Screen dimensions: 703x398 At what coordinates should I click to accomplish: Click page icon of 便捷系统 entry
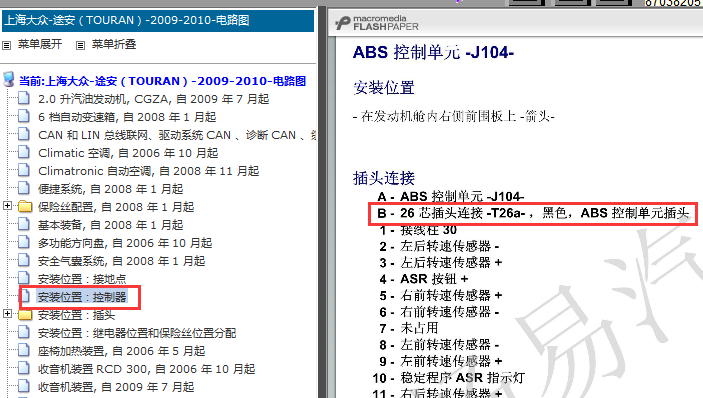click(x=24, y=188)
